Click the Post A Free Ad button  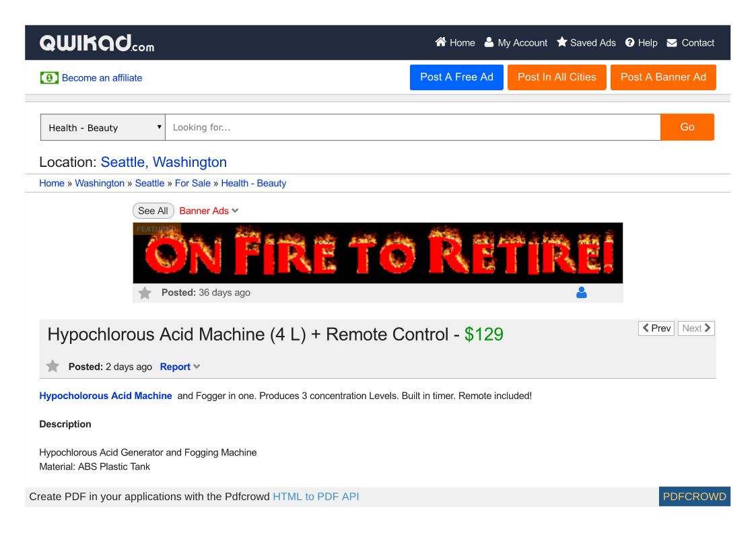456,77
